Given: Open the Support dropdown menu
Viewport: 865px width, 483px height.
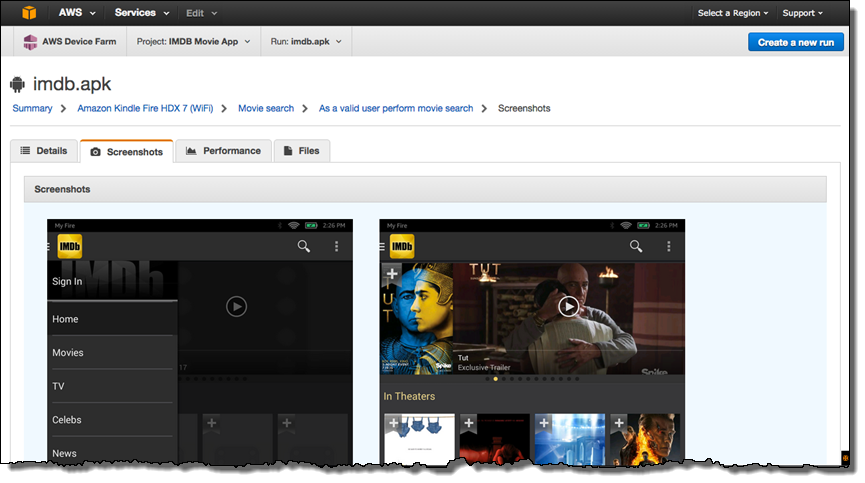Looking at the screenshot, I should [x=803, y=13].
